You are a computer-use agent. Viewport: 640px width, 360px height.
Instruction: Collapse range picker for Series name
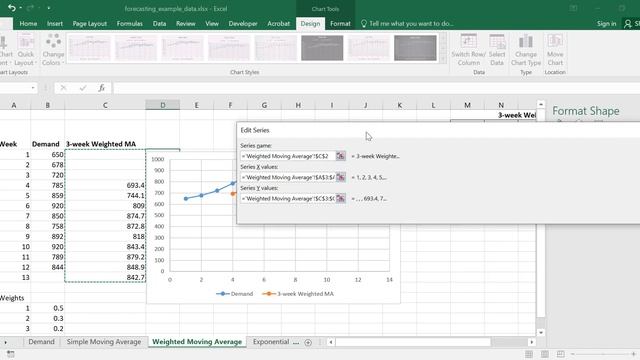[340, 156]
